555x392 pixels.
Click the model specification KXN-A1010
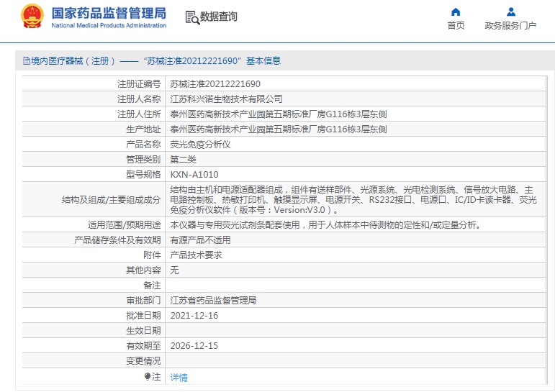click(194, 175)
